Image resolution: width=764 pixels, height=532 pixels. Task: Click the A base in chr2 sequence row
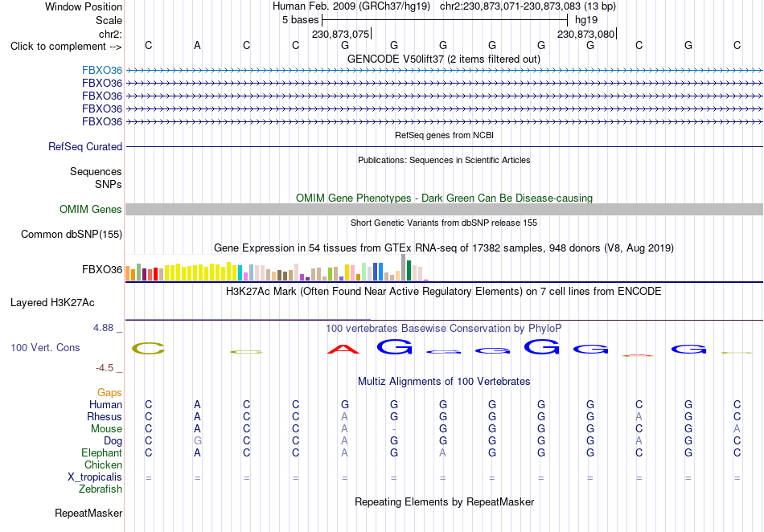[x=197, y=45]
